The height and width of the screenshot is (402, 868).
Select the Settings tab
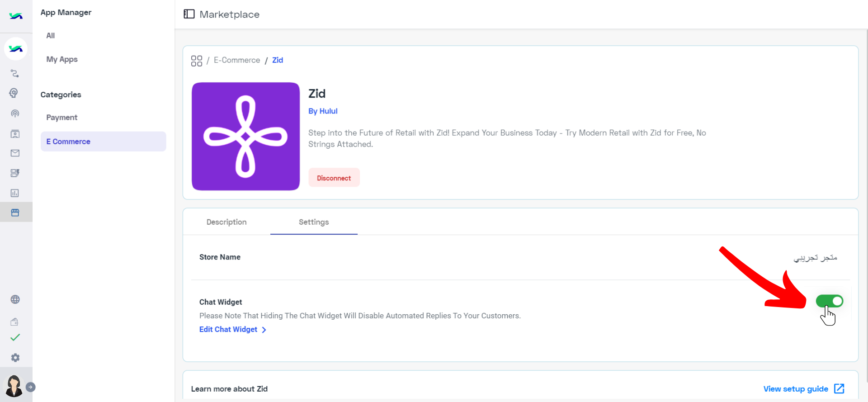314,222
